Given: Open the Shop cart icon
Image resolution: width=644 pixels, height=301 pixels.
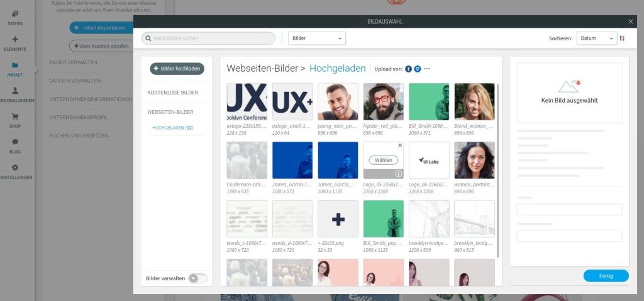Looking at the screenshot, I should pyautogui.click(x=15, y=116).
